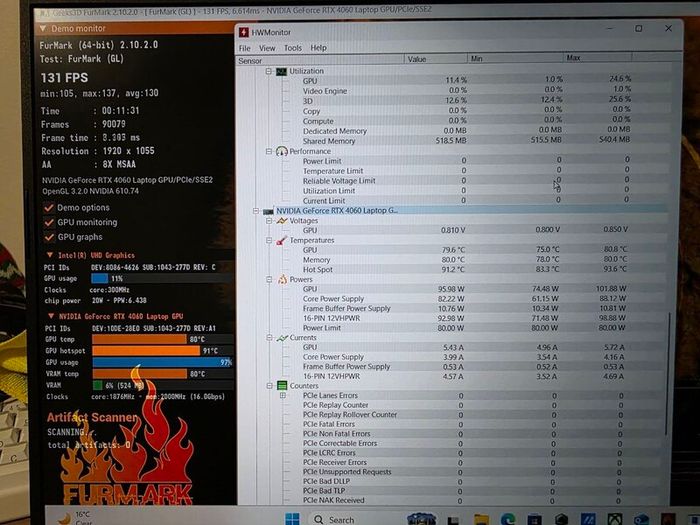Collapse the Intel(R) UHD Graphics section
Screen dimensions: 700x525
(50, 255)
